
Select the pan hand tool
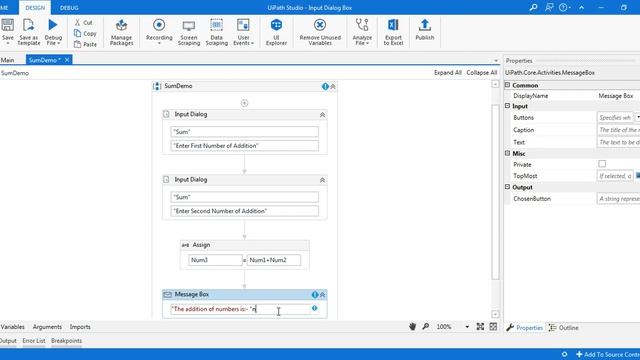coord(412,327)
